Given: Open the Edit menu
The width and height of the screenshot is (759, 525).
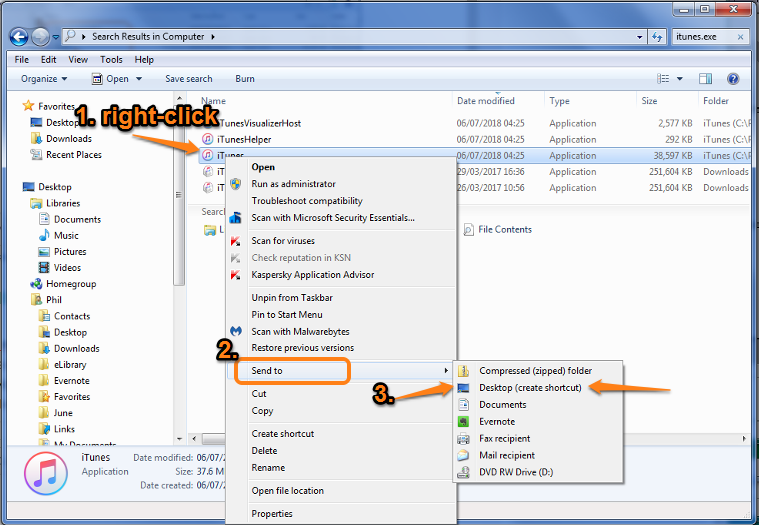Looking at the screenshot, I should coord(48,60).
